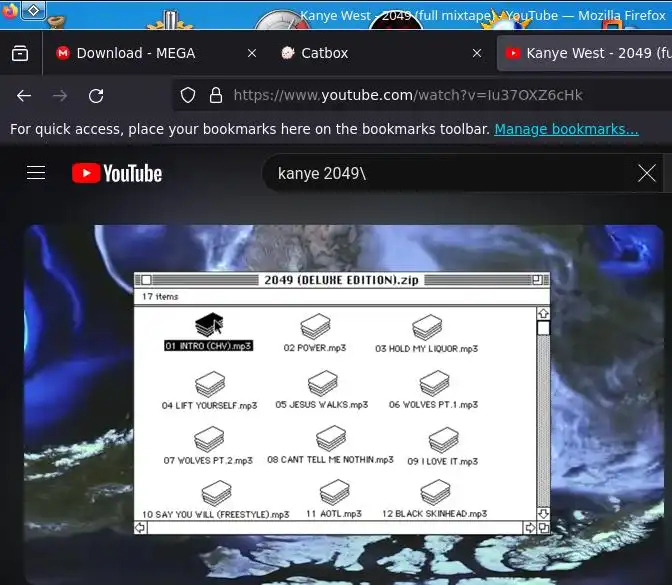Click the video player area
Screen dimensions: 672x585
pyautogui.click(x=344, y=405)
